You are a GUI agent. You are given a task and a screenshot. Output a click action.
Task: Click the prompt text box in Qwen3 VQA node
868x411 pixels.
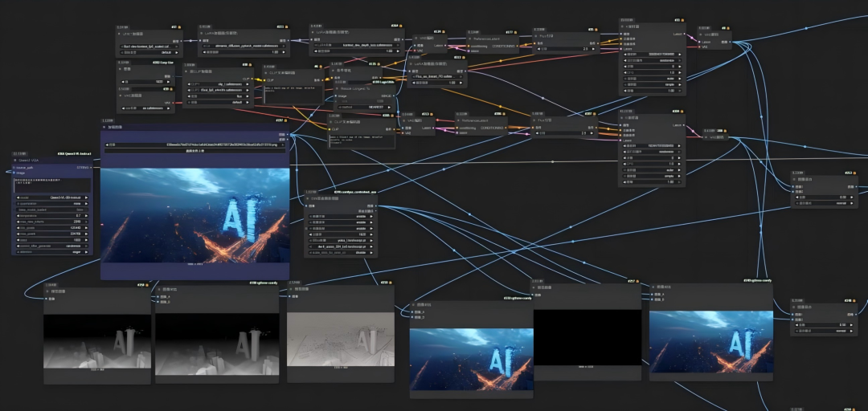52,185
